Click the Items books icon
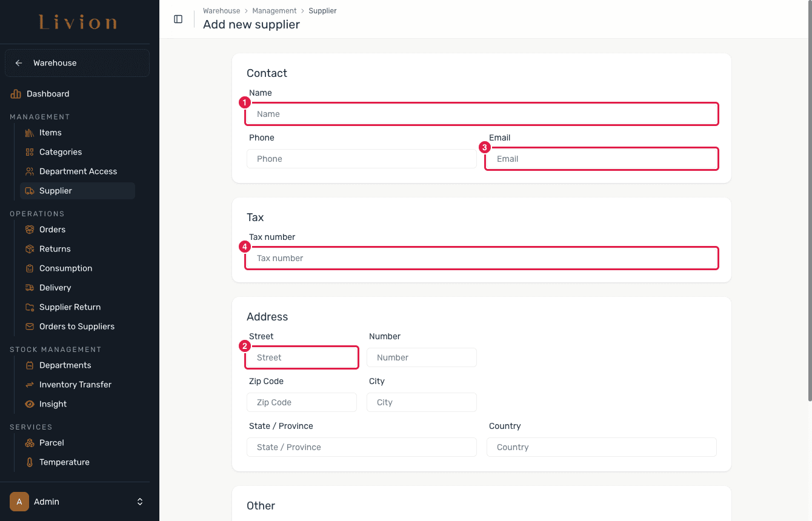 pos(29,133)
